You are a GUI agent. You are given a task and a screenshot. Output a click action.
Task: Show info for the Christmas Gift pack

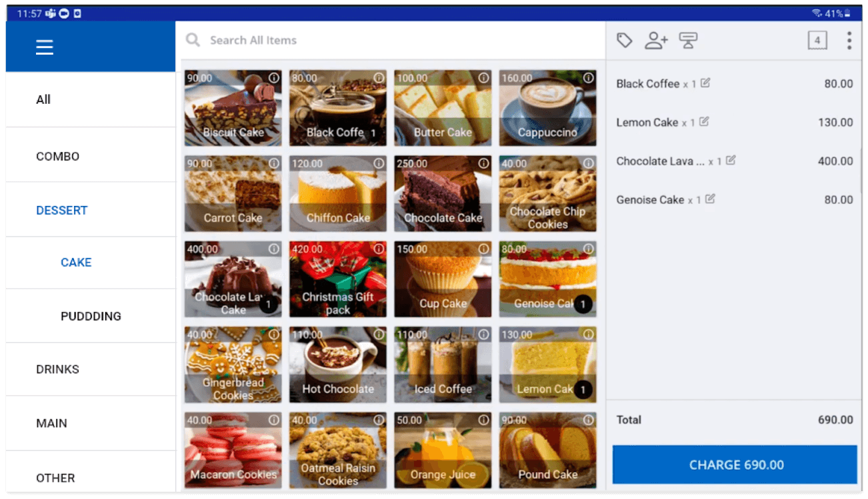click(x=379, y=249)
